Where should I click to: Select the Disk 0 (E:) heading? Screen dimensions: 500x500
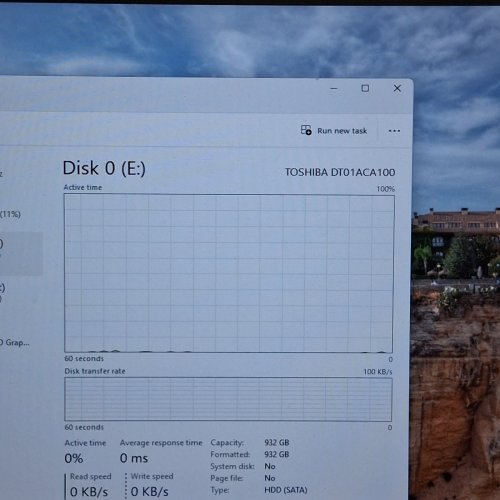(104, 168)
